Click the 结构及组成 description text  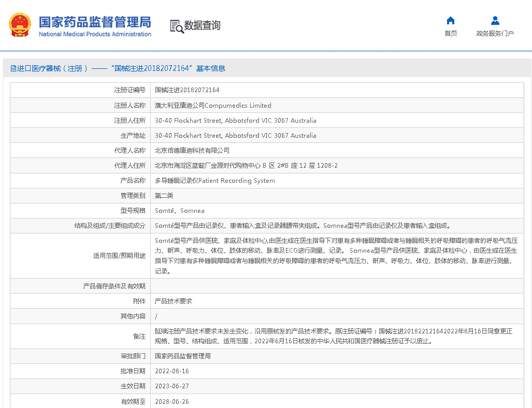[x=303, y=226]
